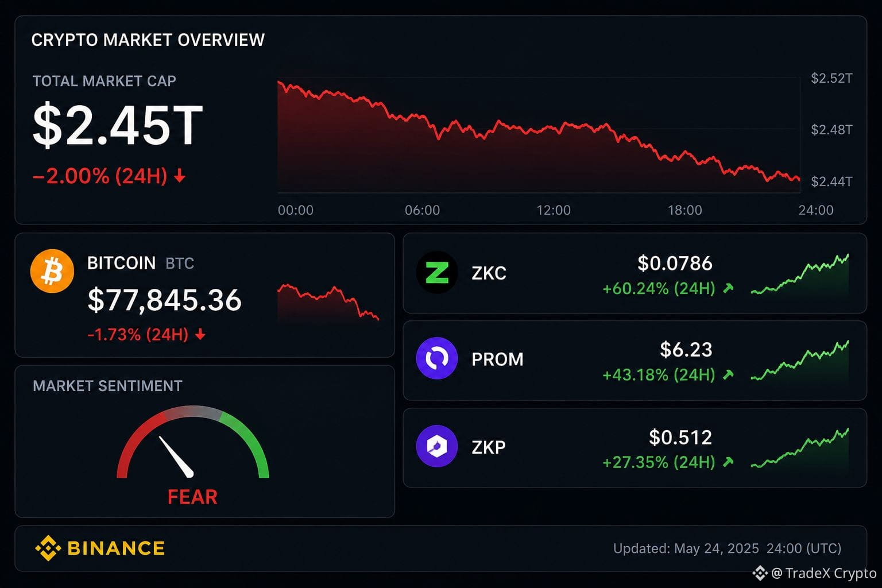
Task: Click the red arc of sentiment gauge
Action: 138,442
